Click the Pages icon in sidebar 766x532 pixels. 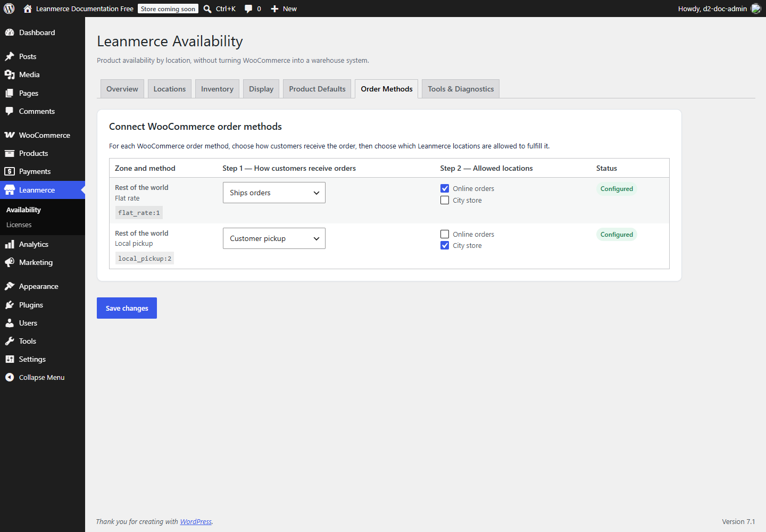coord(10,93)
